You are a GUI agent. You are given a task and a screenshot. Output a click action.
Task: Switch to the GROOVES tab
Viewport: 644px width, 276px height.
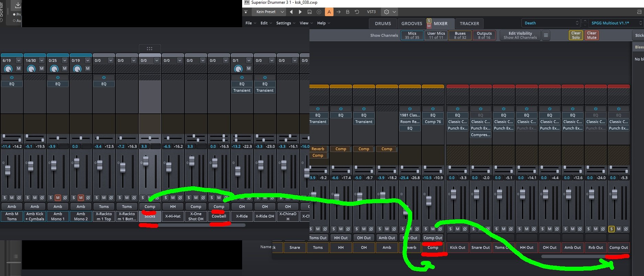click(411, 23)
